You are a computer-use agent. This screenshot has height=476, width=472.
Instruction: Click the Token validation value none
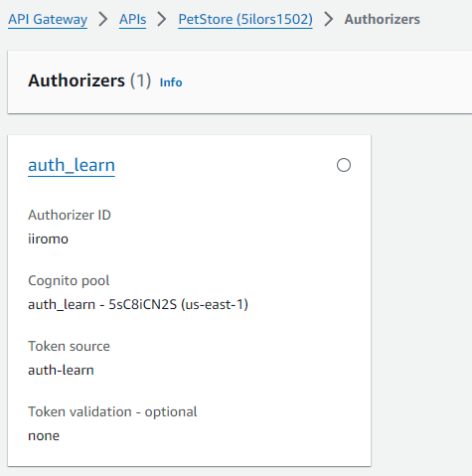44,436
